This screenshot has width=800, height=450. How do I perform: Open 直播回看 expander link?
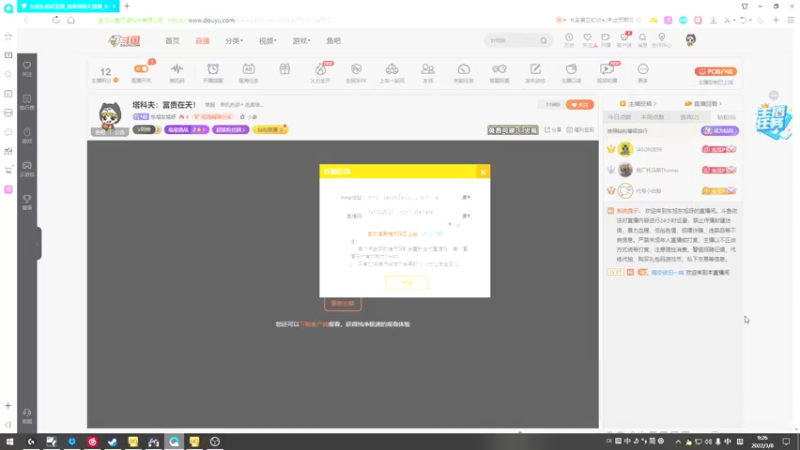[703, 104]
